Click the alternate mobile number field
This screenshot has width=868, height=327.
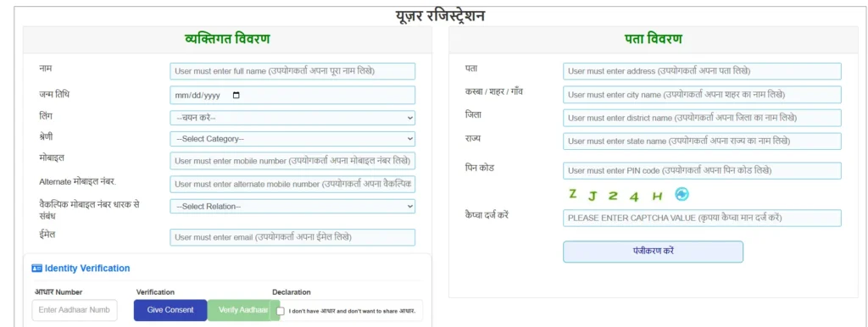292,184
